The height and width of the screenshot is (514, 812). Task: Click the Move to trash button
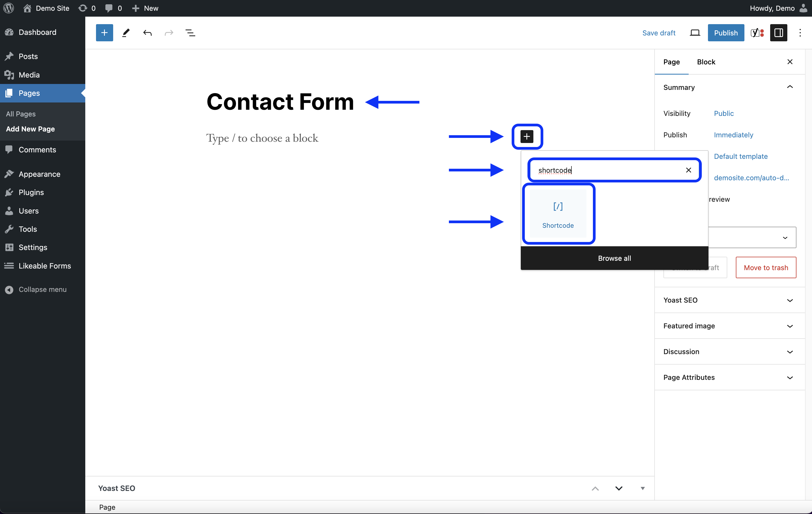tap(765, 268)
